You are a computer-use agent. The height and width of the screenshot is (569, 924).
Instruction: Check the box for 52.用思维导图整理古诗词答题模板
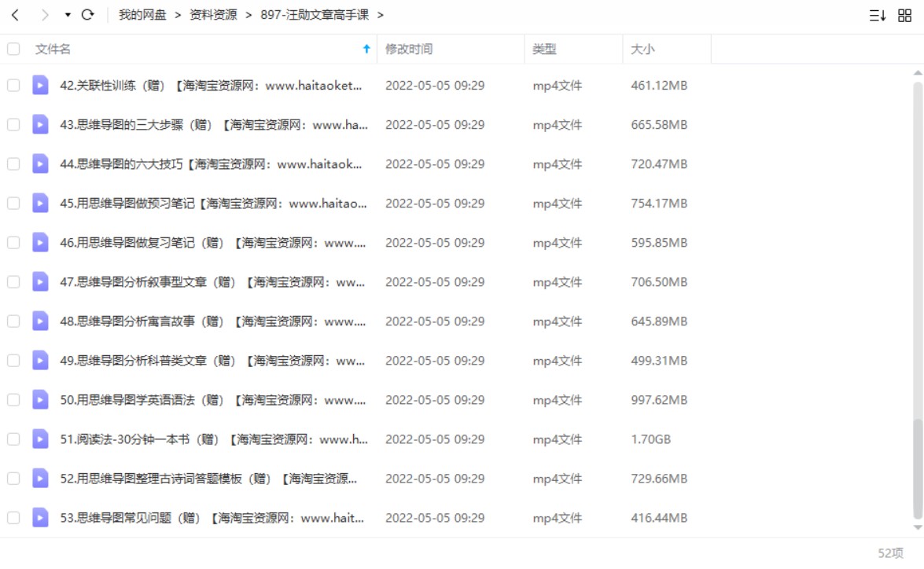[13, 479]
